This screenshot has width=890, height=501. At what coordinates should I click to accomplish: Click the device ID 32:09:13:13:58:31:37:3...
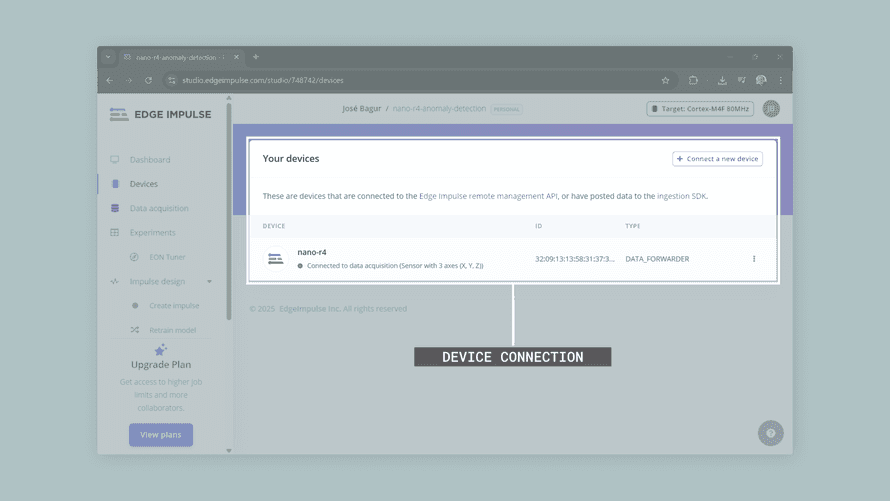tap(574, 259)
